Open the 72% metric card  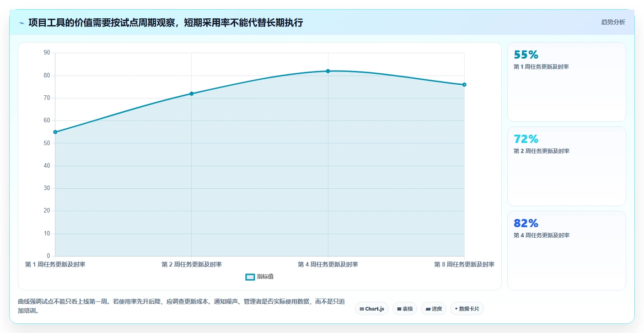click(567, 166)
